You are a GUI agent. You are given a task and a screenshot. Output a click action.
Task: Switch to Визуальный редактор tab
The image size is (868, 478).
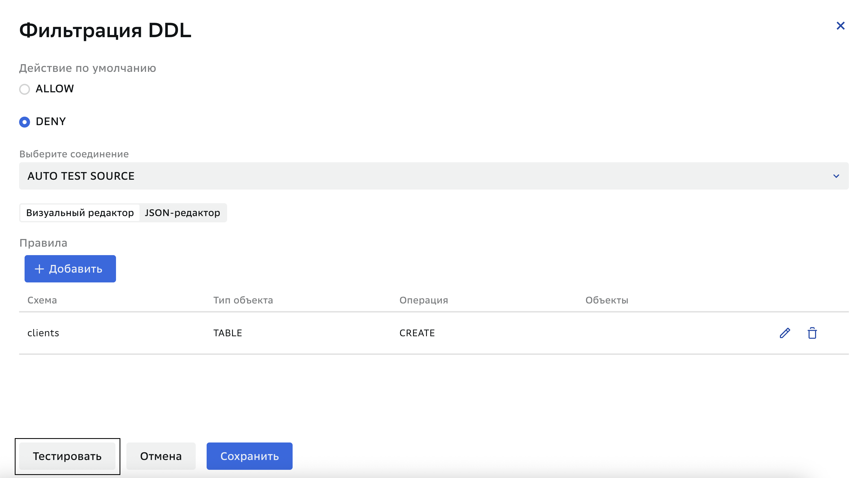(x=80, y=213)
